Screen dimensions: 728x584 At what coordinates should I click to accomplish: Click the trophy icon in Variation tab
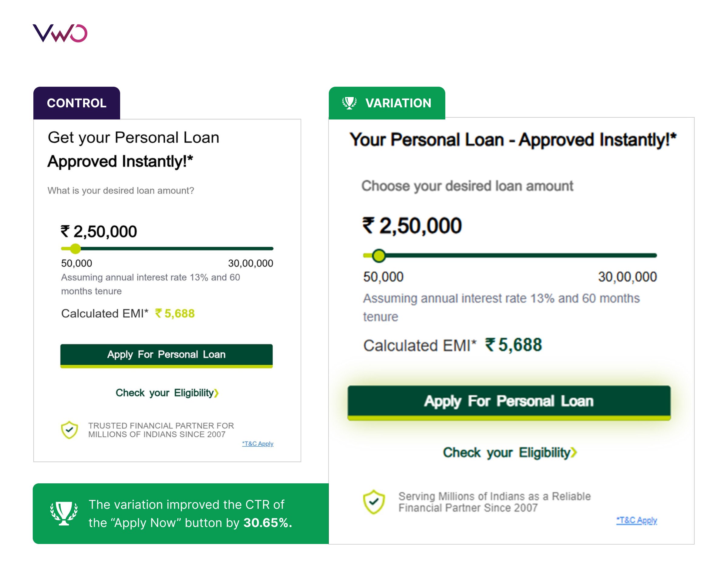(349, 103)
